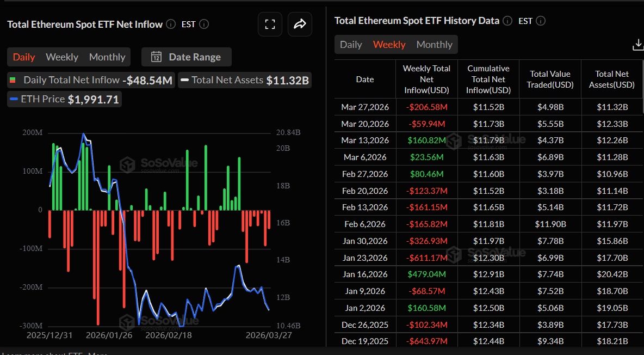This screenshot has height=355, width=644.
Task: Enter fullscreen mode for the inflow chart
Action: pos(270,24)
